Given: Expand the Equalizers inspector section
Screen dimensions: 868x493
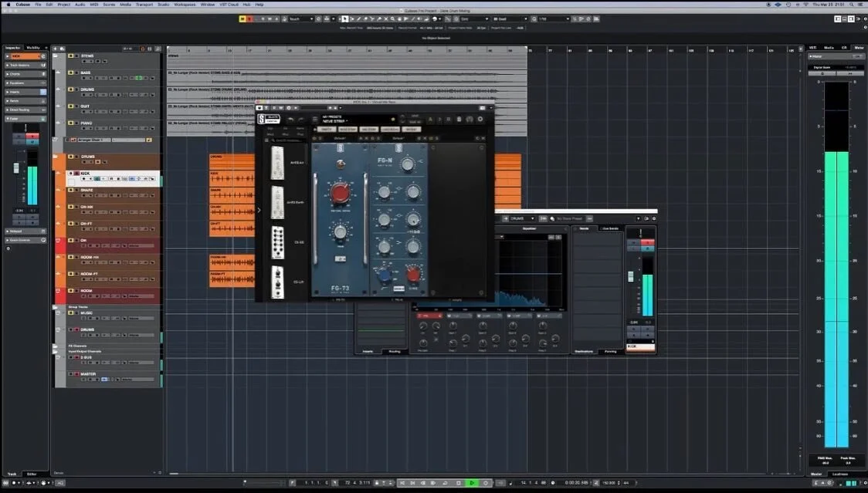Looking at the screenshot, I should (25, 83).
